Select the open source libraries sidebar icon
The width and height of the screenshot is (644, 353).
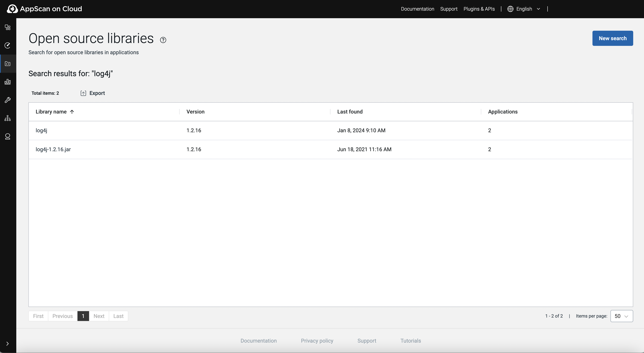pos(8,64)
